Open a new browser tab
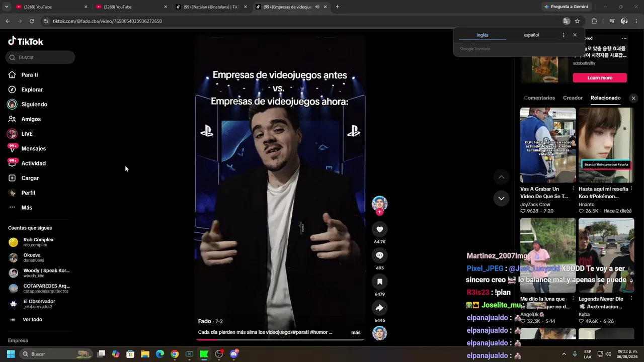The image size is (644, 362). tap(337, 7)
